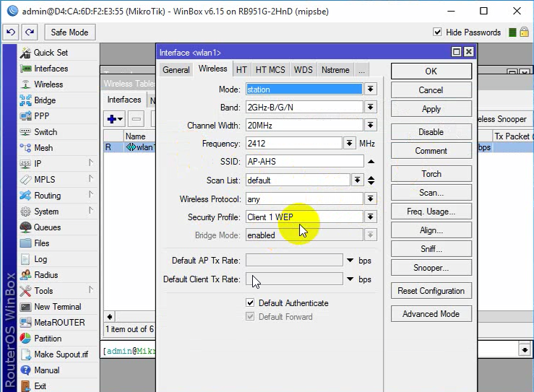Click the Snooper... button
Screen dimensions: 534x392
431,268
